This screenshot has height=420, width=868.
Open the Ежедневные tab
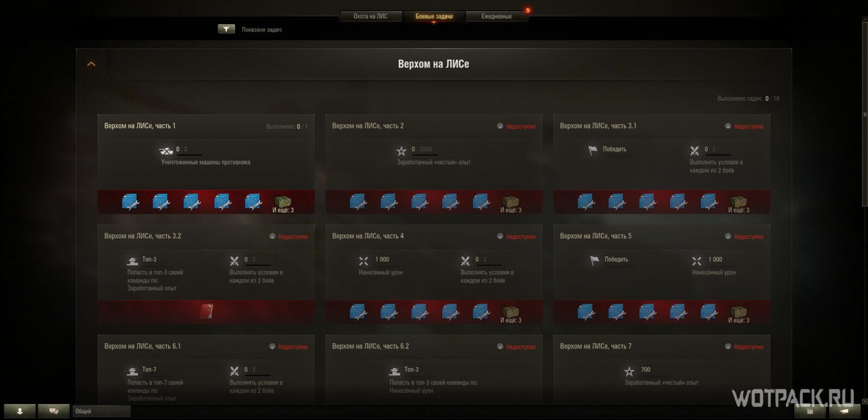pyautogui.click(x=496, y=16)
